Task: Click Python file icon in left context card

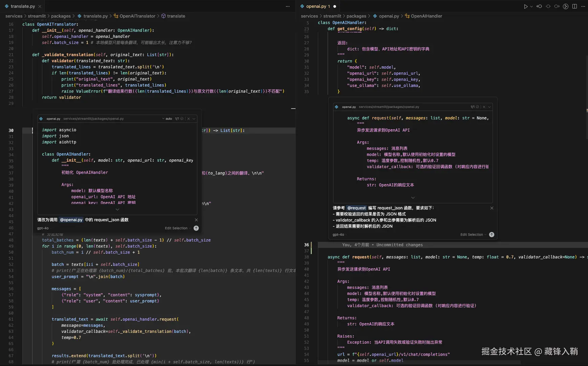Action: 41,119
